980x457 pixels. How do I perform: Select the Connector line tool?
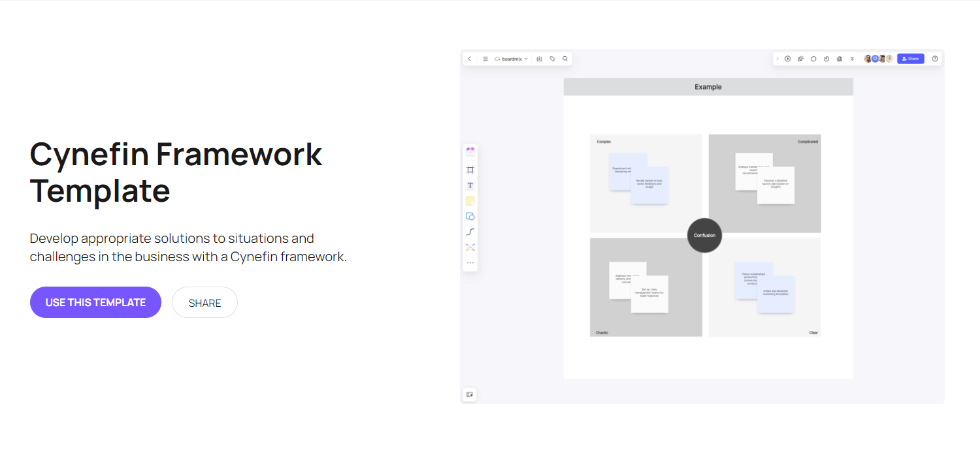pyautogui.click(x=470, y=232)
